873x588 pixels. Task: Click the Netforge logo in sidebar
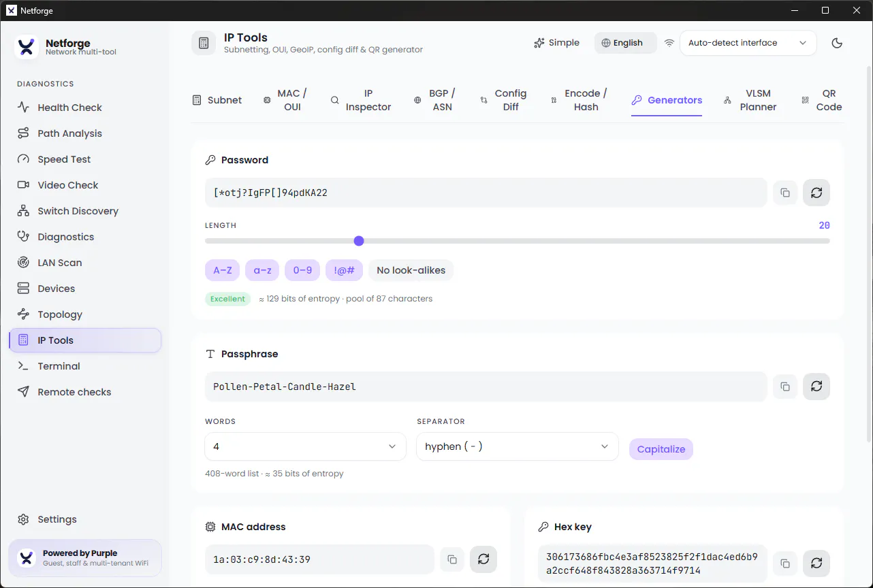(x=27, y=47)
